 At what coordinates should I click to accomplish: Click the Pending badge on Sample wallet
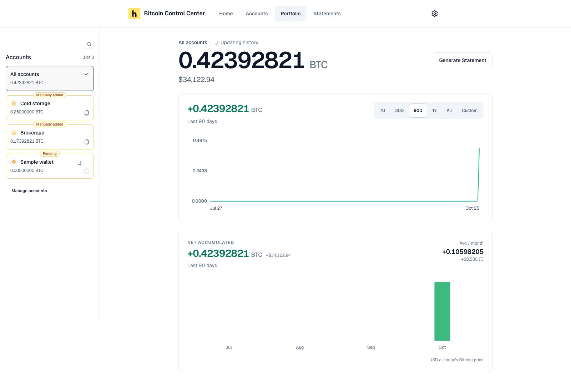[50, 154]
